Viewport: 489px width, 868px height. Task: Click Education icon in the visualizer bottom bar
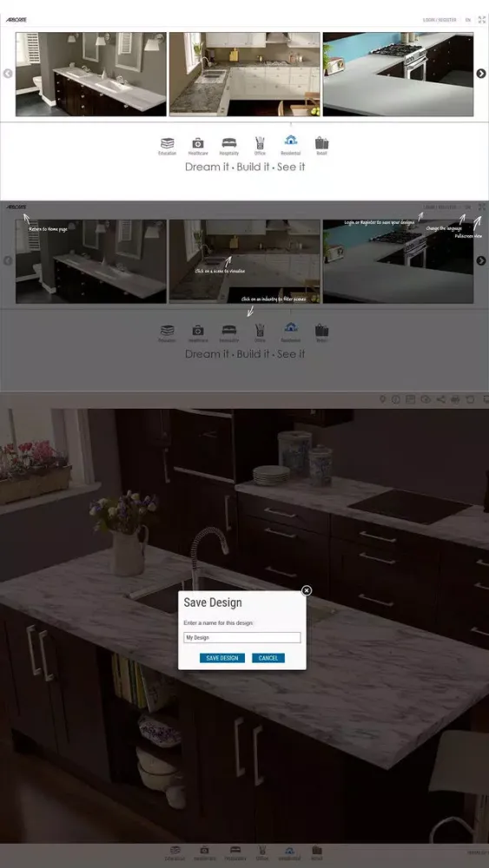point(175,851)
